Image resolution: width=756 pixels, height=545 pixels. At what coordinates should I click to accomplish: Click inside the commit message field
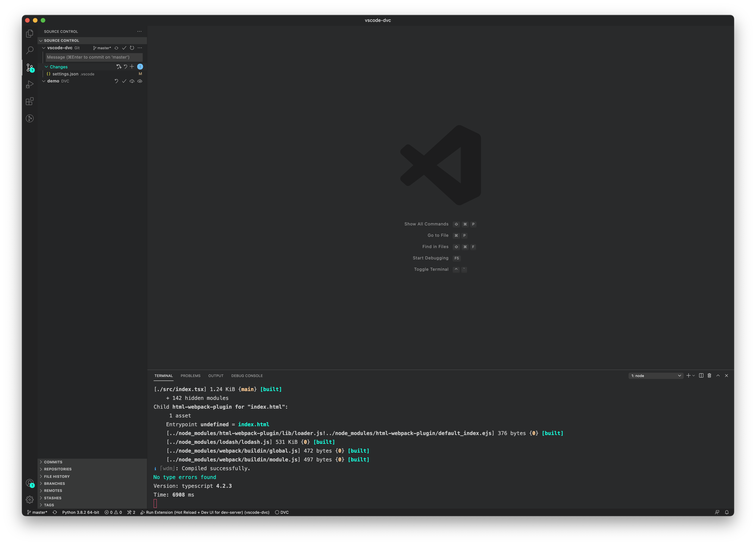[94, 57]
